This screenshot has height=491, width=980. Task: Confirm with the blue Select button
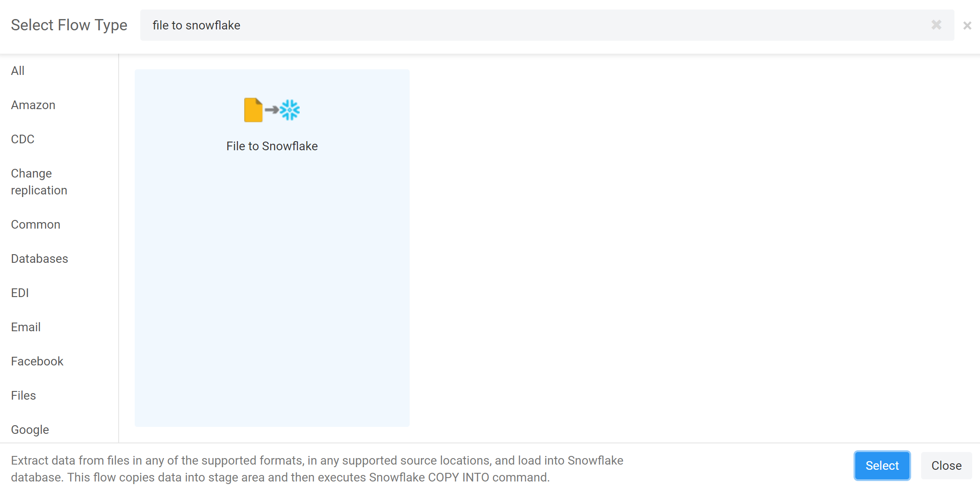882,465
